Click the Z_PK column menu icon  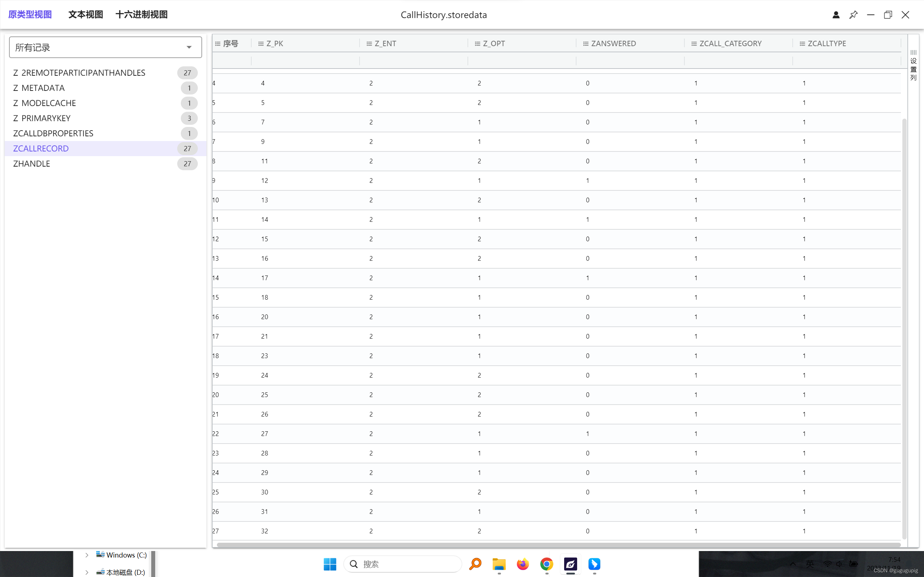pyautogui.click(x=261, y=44)
